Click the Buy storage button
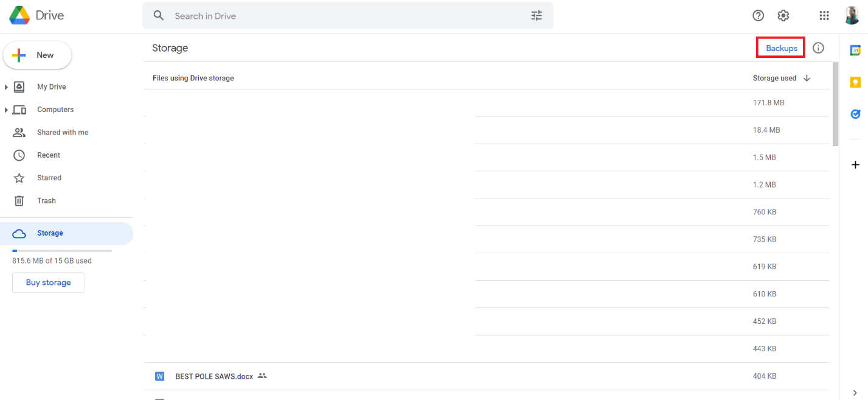Screen dimensions: 868x400 coord(48,282)
